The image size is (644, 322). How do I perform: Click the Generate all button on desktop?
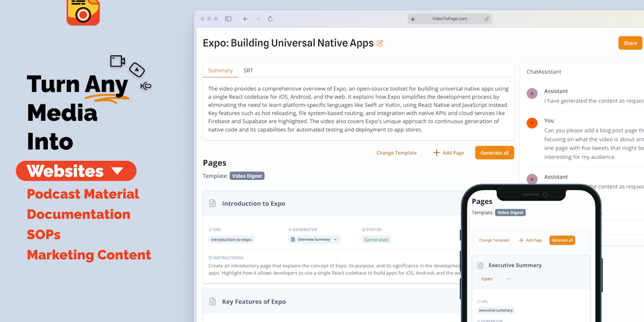click(494, 153)
